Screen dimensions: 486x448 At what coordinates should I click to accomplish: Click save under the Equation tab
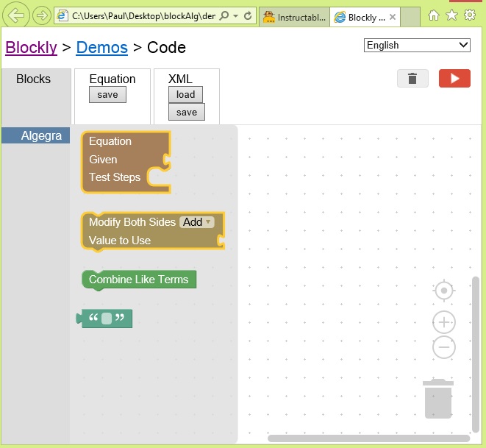[107, 95]
